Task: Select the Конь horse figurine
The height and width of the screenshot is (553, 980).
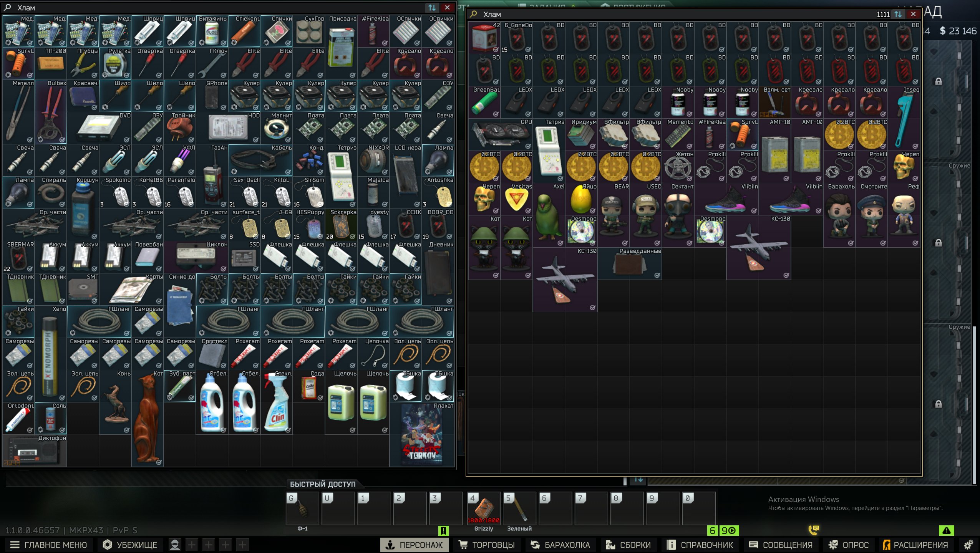Action: click(116, 402)
